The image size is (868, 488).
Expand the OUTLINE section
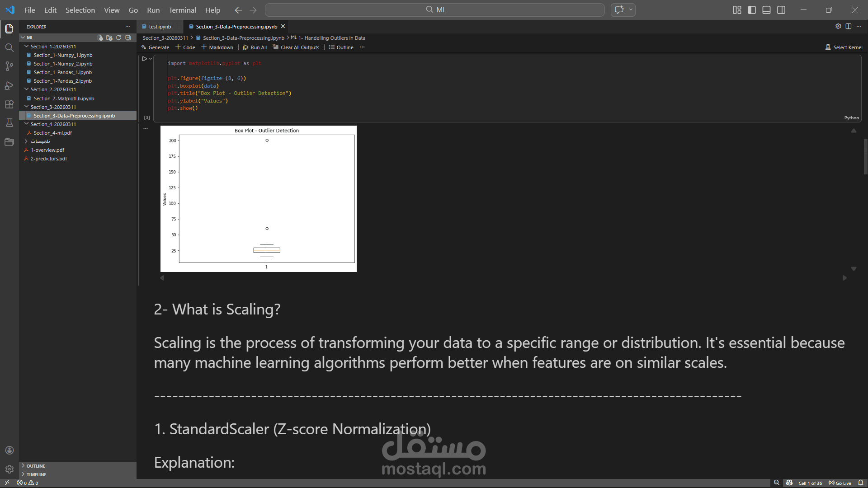coord(35,466)
